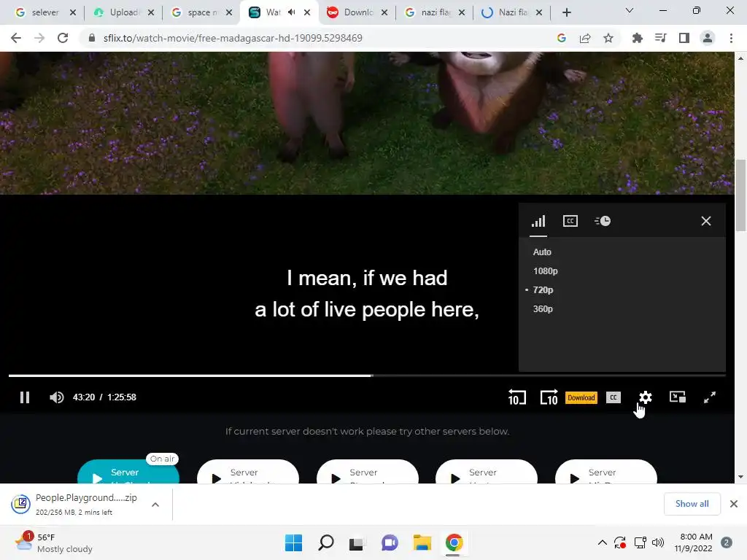This screenshot has height=560, width=747.
Task: Click the address bar URL
Action: pos(233,38)
